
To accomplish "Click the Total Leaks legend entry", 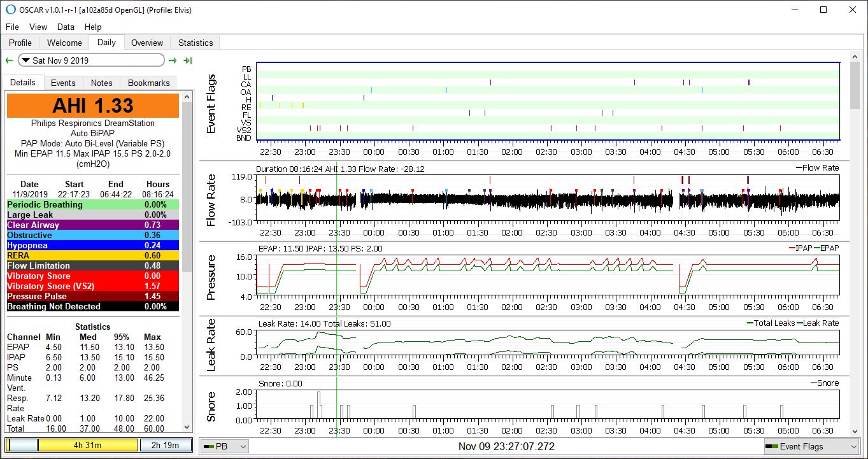I will coord(771,323).
